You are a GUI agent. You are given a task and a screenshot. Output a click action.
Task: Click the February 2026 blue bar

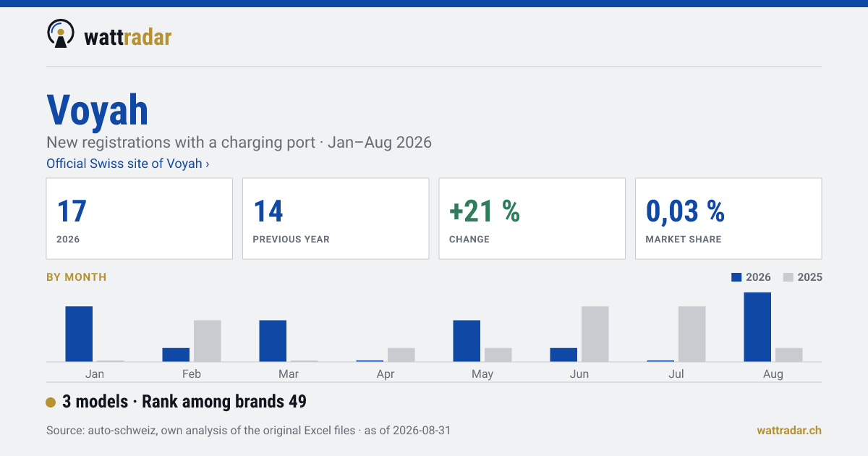click(176, 355)
